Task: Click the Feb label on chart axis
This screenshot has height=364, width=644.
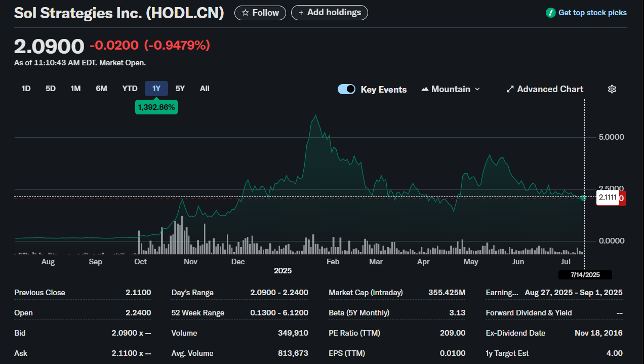Action: (x=333, y=262)
